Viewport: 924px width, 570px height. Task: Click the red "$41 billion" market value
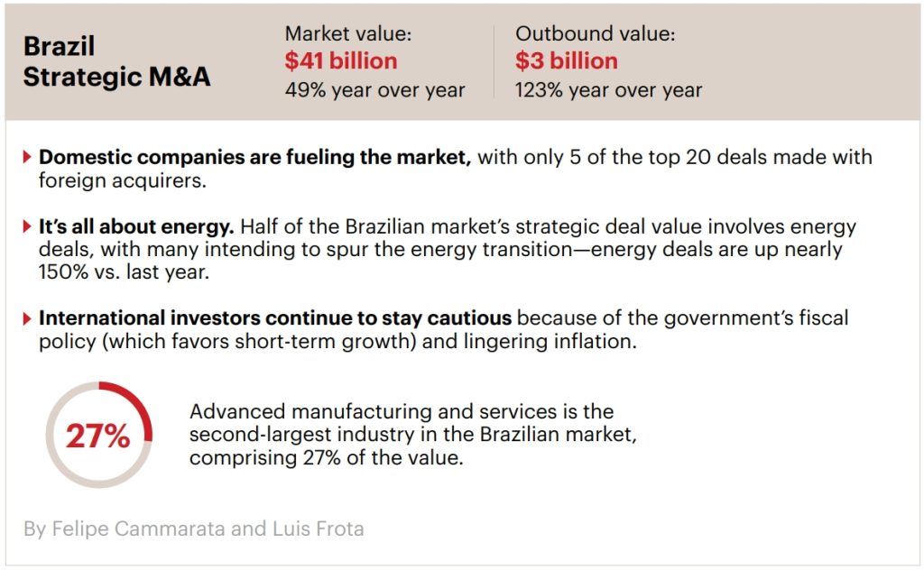tap(340, 61)
